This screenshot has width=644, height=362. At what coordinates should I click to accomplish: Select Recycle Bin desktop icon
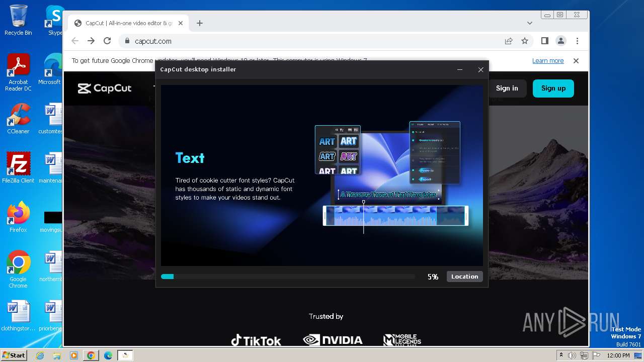(18, 21)
